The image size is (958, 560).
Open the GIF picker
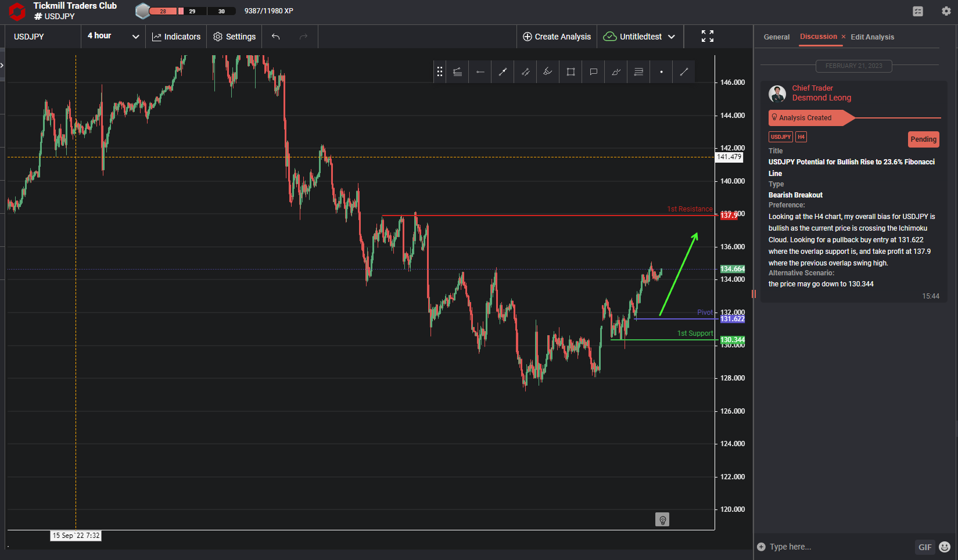(925, 547)
